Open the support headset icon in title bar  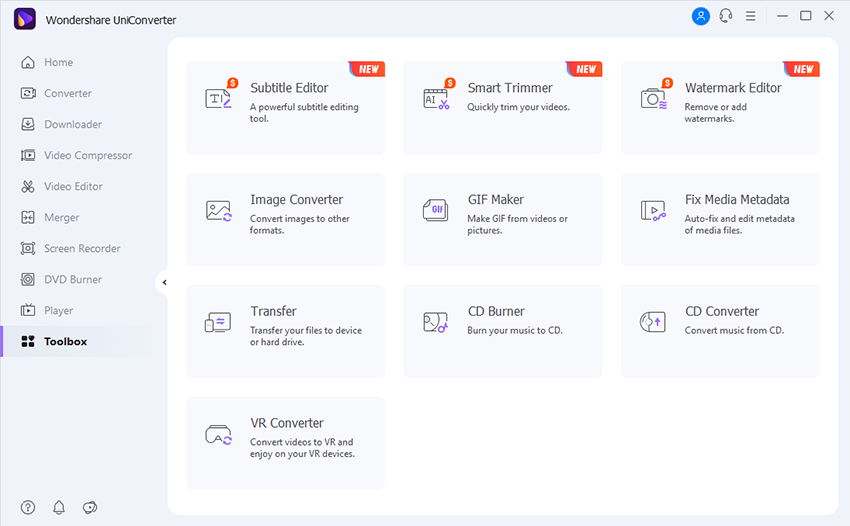click(x=726, y=16)
